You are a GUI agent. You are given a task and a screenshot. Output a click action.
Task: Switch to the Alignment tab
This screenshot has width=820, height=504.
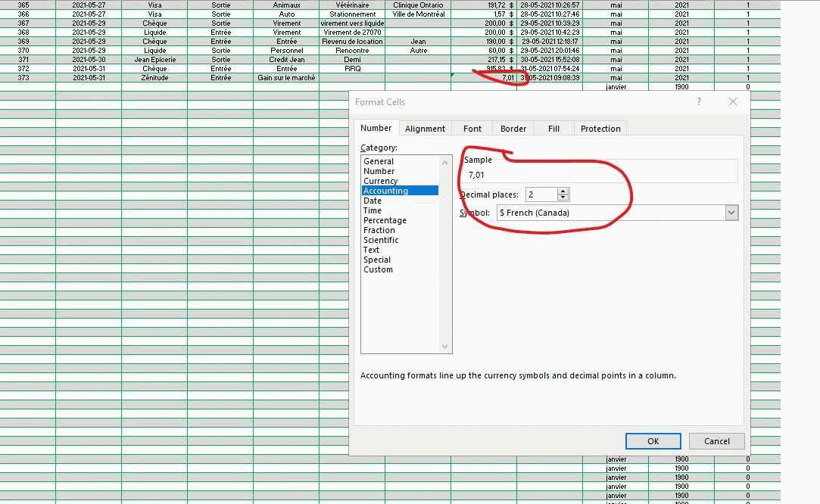click(x=425, y=129)
